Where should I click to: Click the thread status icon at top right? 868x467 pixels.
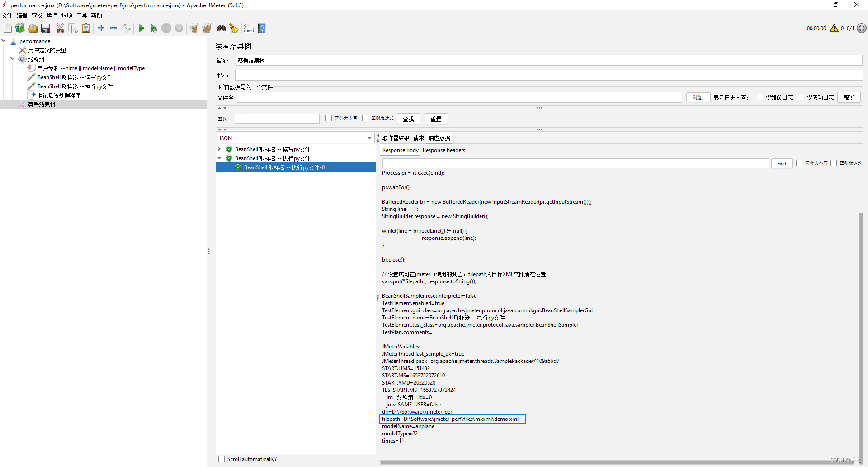(x=862, y=28)
